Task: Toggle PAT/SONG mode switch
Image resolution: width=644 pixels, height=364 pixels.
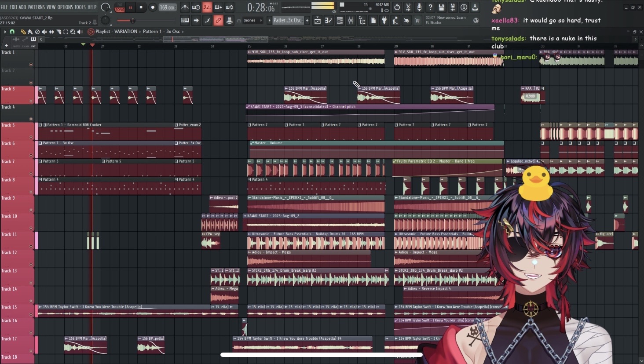Action: pyautogui.click(x=120, y=7)
